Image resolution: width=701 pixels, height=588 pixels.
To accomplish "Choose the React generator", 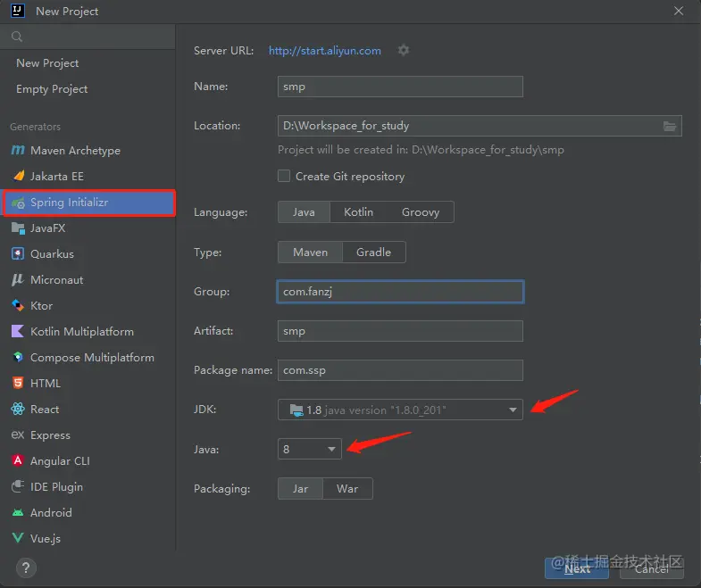I will (x=88, y=410).
